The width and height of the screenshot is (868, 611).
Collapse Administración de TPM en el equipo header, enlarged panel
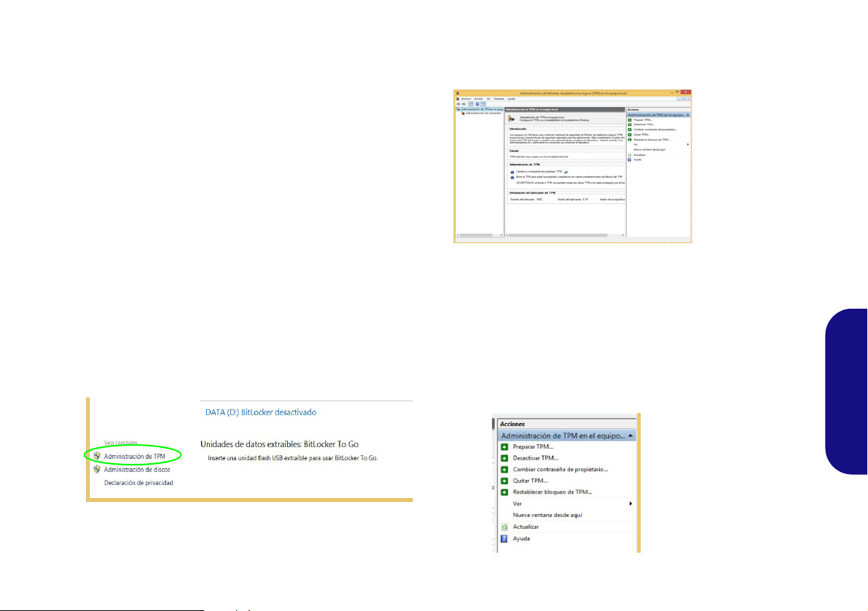click(630, 435)
